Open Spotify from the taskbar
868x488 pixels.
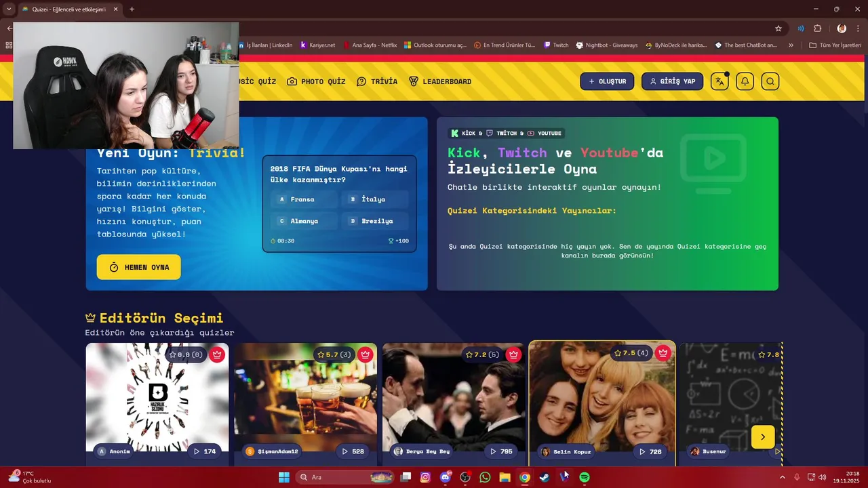585,477
